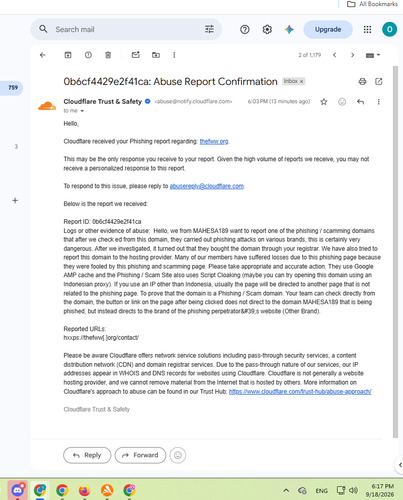403x500 pixels.
Task: Star the Cloudflare message
Action: point(324,102)
